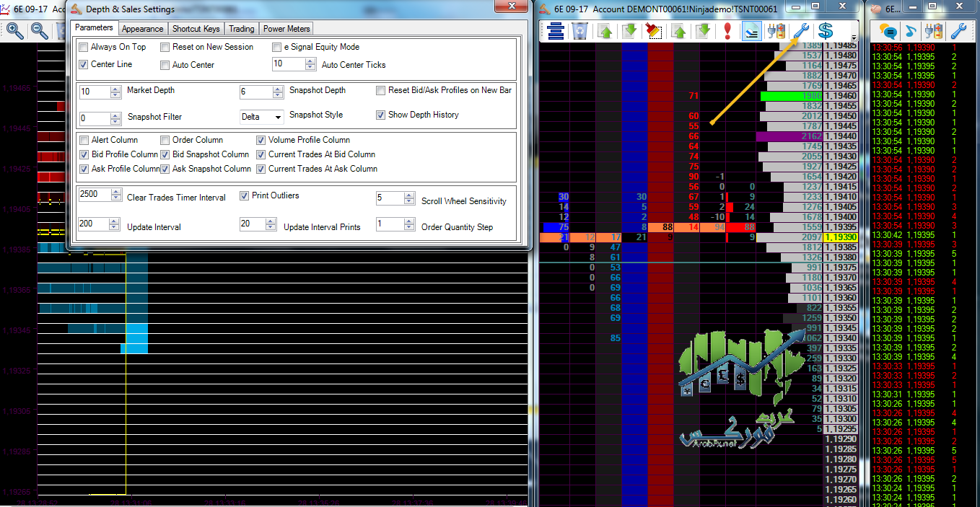Click the zoom out magnifier in chart window
The height and width of the screenshot is (507, 980).
[x=40, y=31]
